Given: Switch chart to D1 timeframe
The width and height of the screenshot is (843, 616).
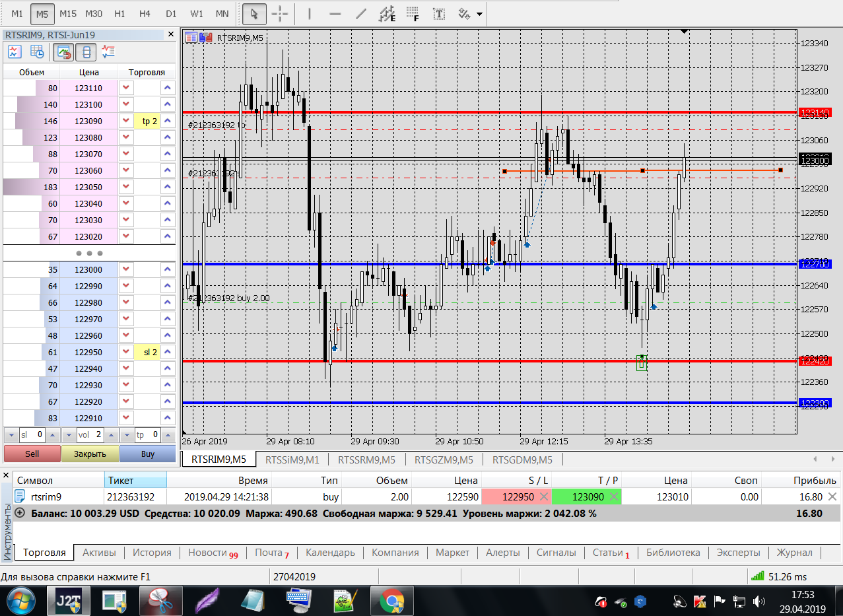Looking at the screenshot, I should [171, 13].
